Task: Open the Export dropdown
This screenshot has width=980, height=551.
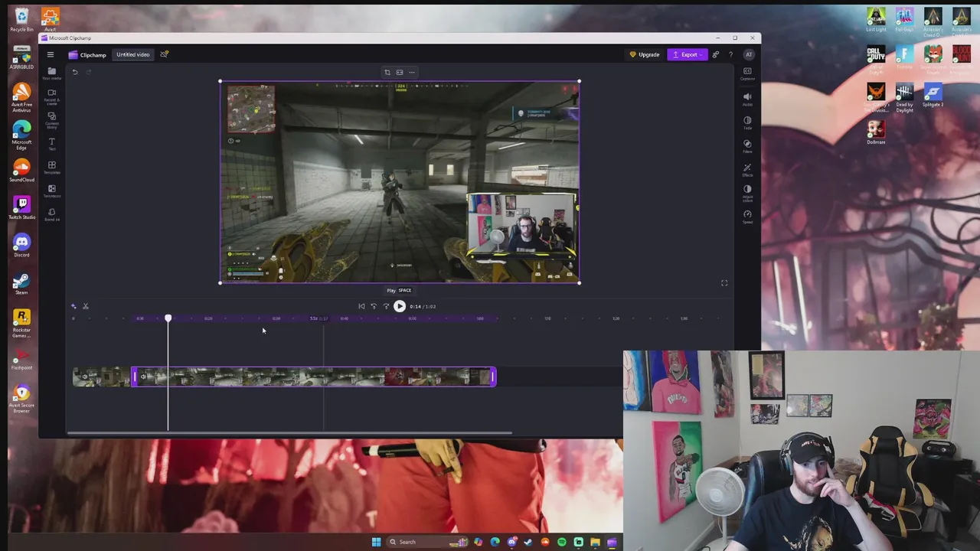Action: 687,54
